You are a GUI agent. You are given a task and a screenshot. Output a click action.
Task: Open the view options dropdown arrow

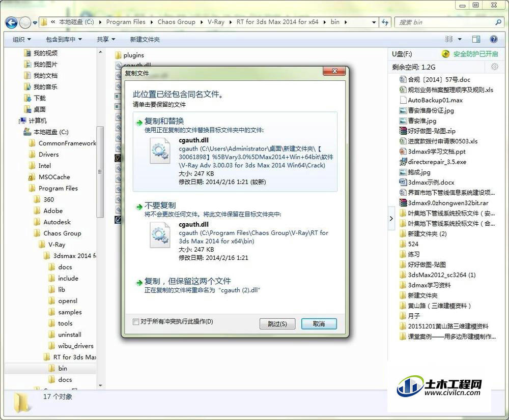point(460,39)
